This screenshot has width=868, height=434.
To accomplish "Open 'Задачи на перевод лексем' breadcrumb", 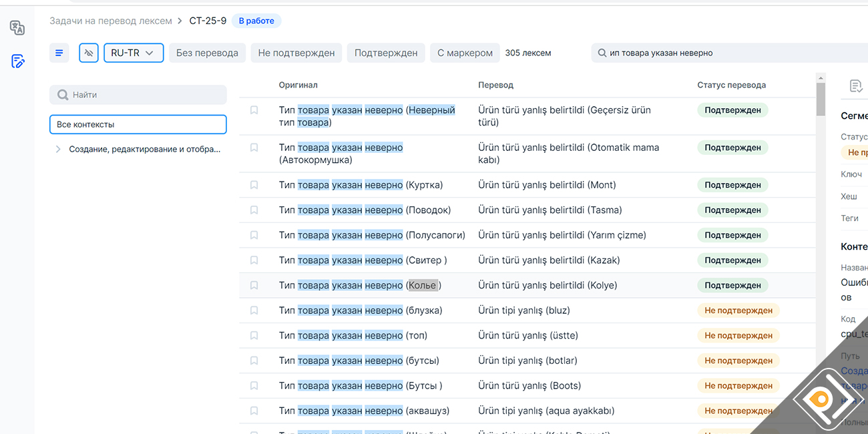I will pyautogui.click(x=111, y=21).
